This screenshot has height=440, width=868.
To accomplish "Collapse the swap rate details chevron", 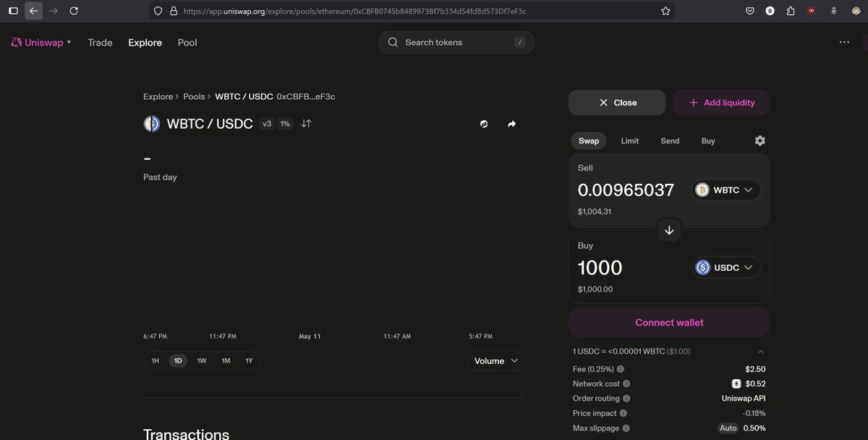I will (x=760, y=352).
